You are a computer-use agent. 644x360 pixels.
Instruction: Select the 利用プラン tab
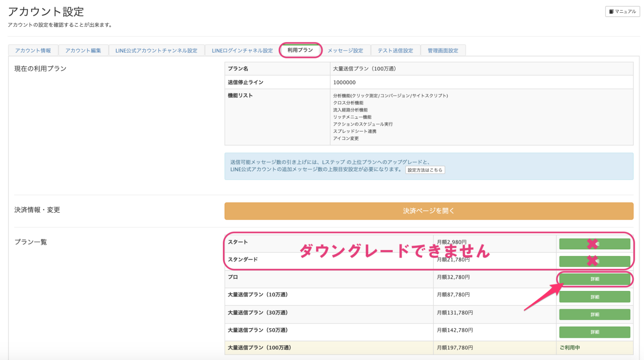coord(300,50)
